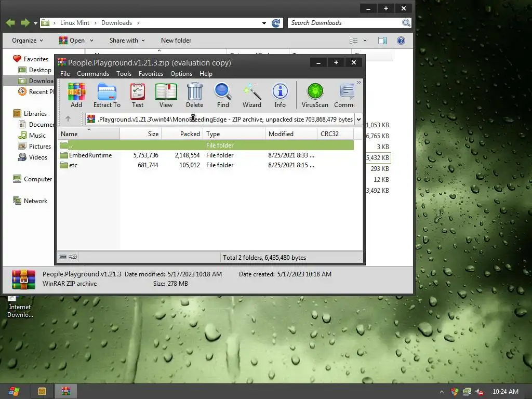Open Desktop in navigation pane
The image size is (532, 399).
35,70
